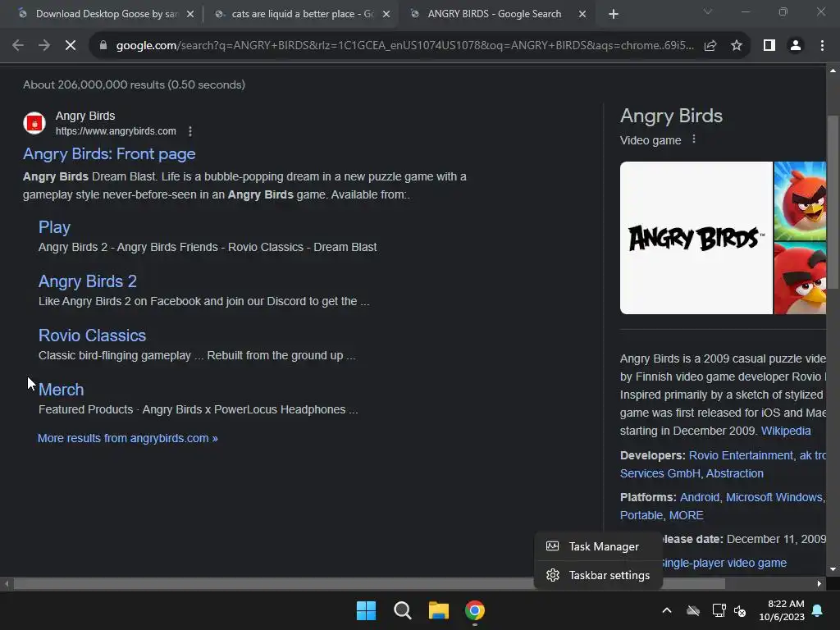Open the Play sitelink
The width and height of the screenshot is (840, 630).
click(54, 227)
